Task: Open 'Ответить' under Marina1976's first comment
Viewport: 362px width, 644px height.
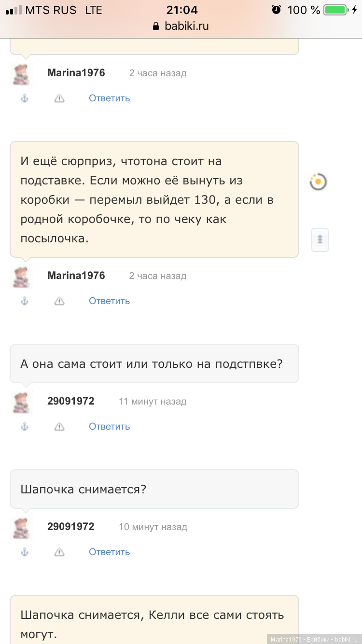Action: 109,98
